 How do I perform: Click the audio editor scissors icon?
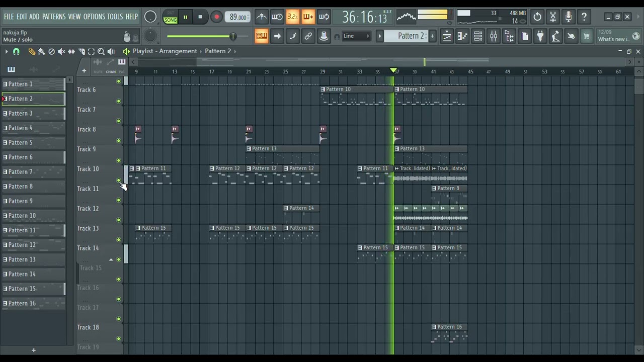coord(553,17)
